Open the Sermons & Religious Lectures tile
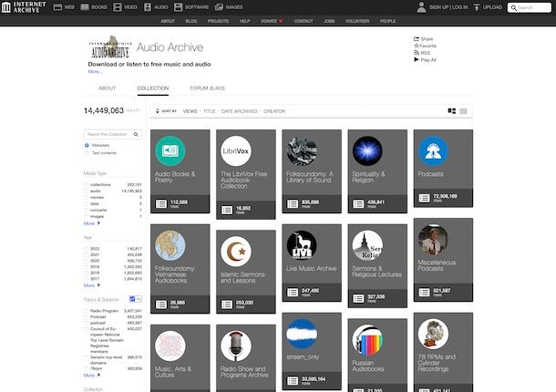 pos(377,265)
